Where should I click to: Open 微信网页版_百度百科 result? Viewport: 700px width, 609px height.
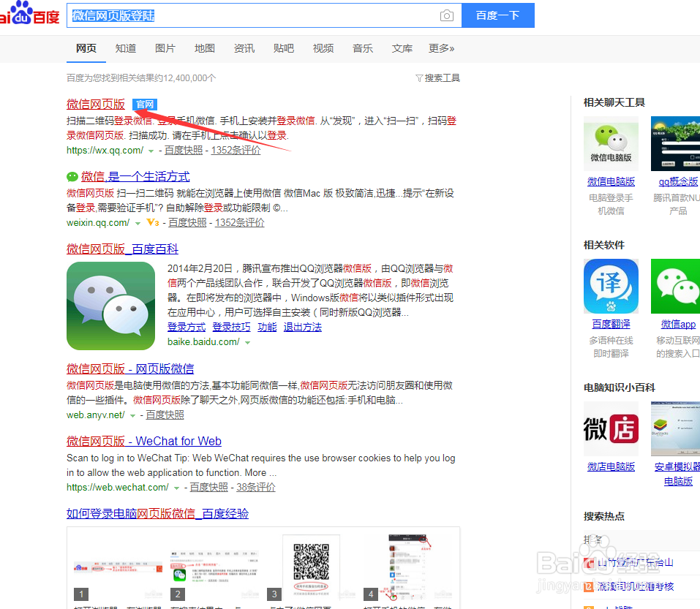click(122, 249)
